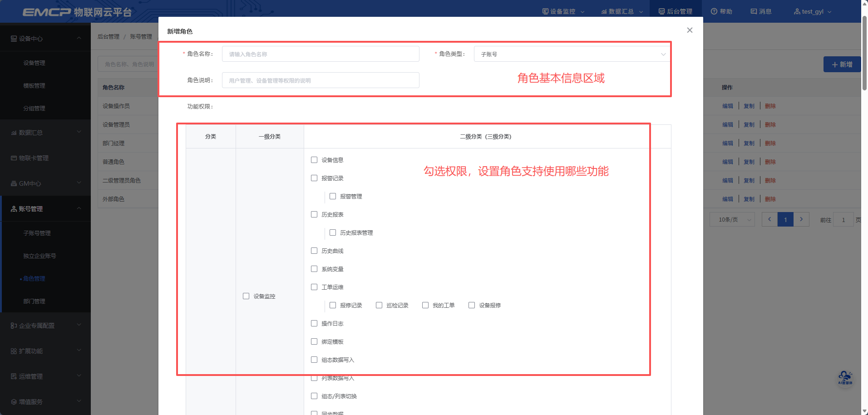
Task: Open the 设备监控 top navigation menu
Action: [x=563, y=11]
